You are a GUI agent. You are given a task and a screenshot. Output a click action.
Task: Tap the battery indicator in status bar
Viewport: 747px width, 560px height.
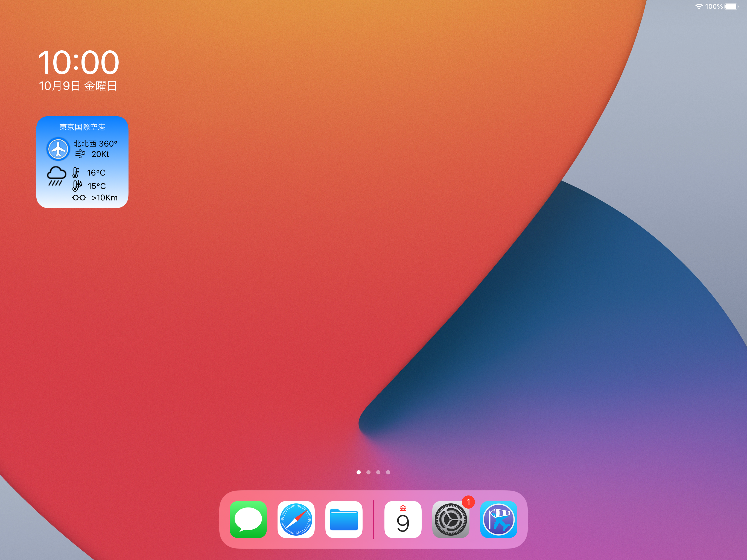[731, 6]
